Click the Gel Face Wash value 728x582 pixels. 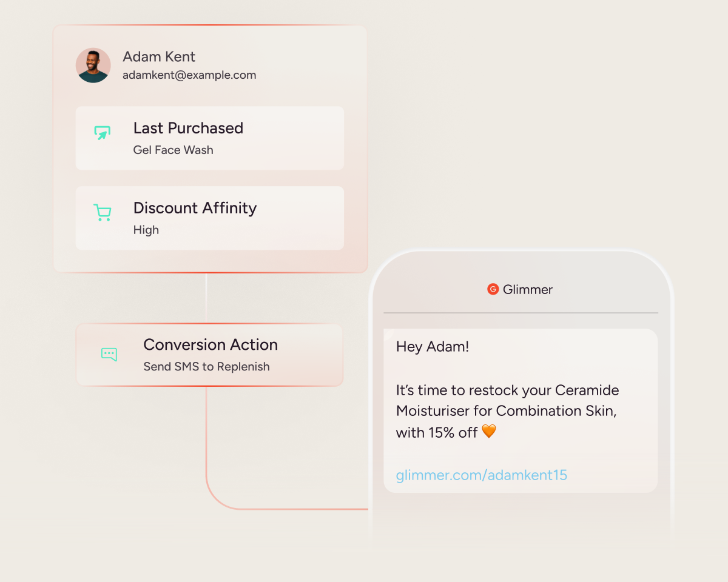tap(174, 150)
